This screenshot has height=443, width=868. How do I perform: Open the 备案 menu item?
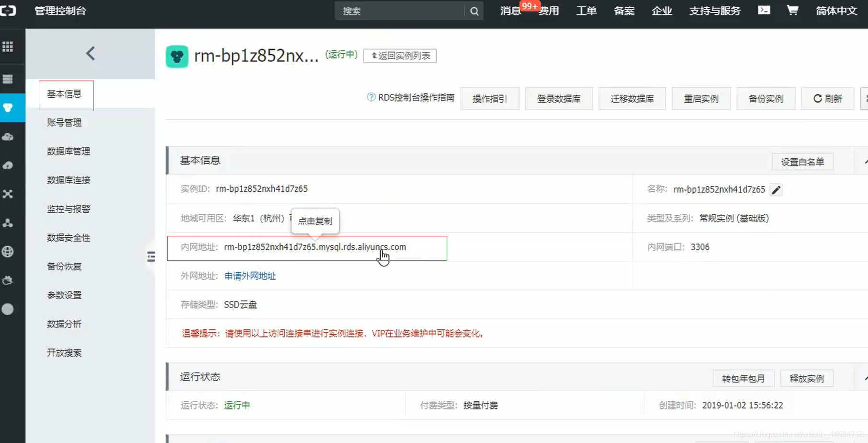624,11
